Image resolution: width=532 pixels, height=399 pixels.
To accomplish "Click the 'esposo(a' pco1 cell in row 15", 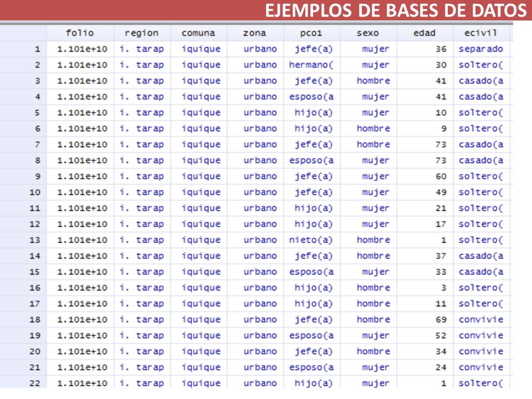I will 311,272.
